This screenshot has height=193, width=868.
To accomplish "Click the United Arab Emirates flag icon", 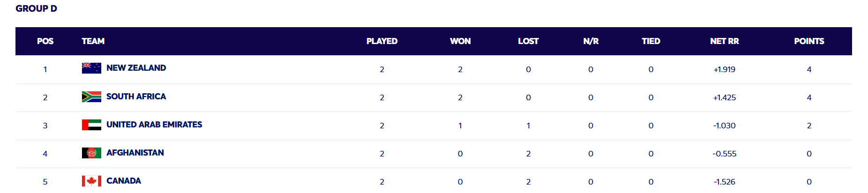I will (91, 125).
